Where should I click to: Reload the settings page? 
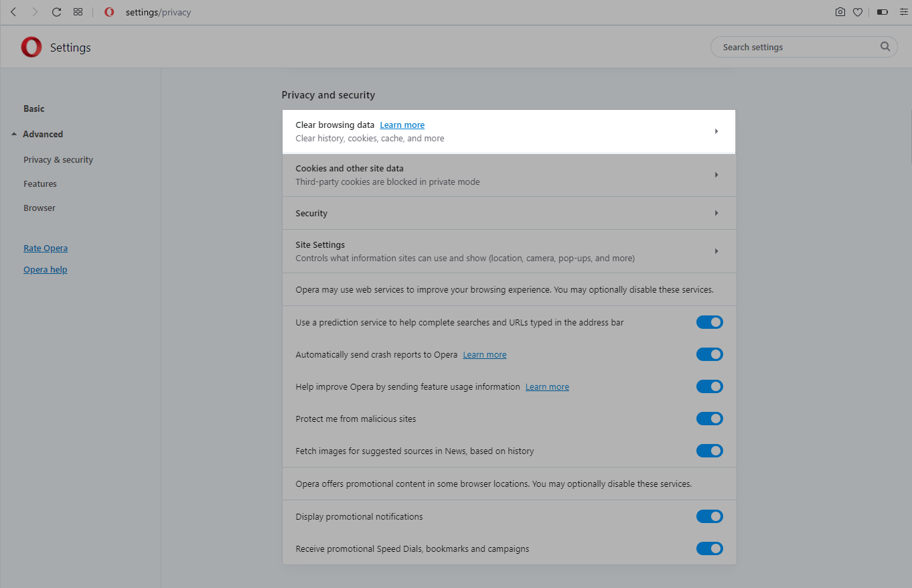point(56,12)
